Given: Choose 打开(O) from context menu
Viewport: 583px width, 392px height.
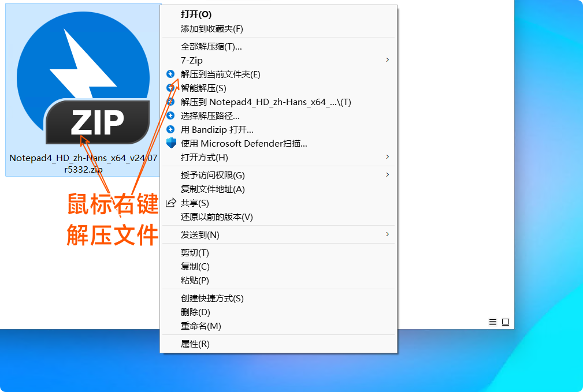Looking at the screenshot, I should pyautogui.click(x=278, y=14).
